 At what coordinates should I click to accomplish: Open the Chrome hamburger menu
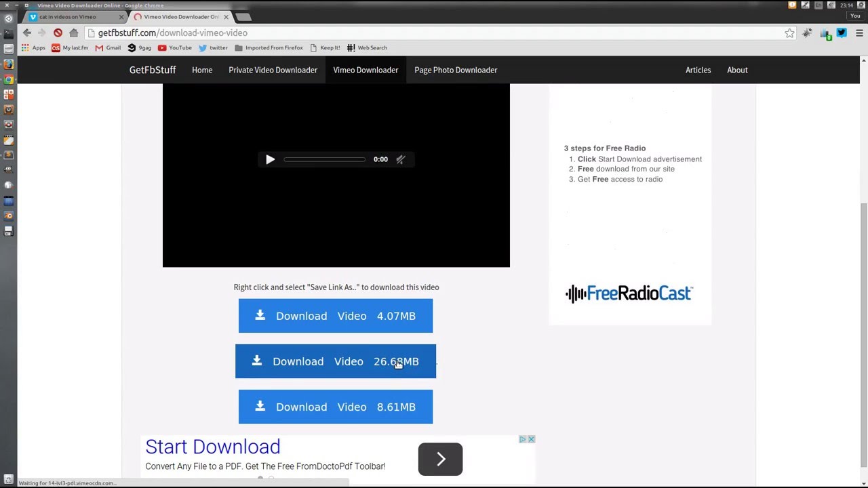click(x=859, y=33)
